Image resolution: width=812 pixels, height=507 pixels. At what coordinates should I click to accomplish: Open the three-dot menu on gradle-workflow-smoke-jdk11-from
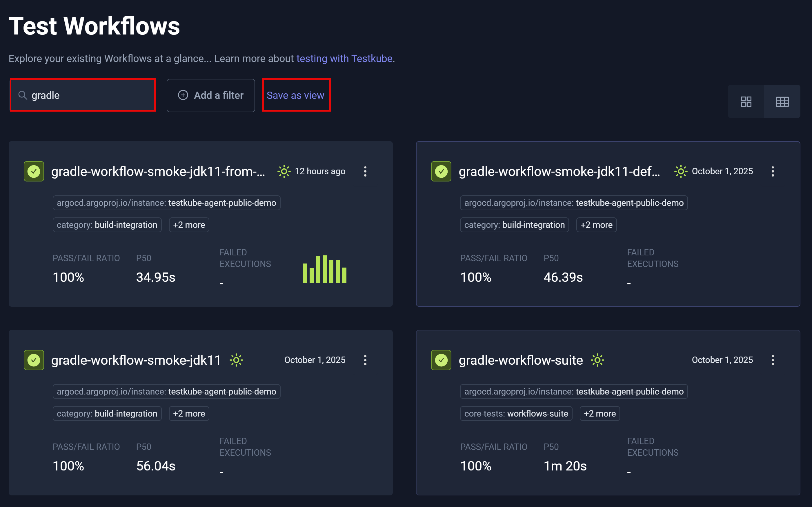[x=365, y=171]
